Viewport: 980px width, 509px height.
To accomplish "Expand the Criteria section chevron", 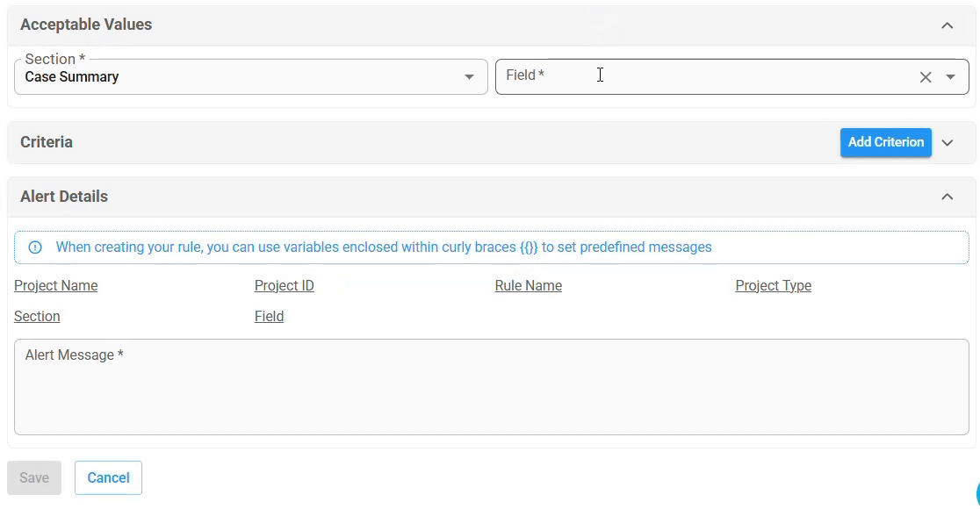I will coord(948,142).
